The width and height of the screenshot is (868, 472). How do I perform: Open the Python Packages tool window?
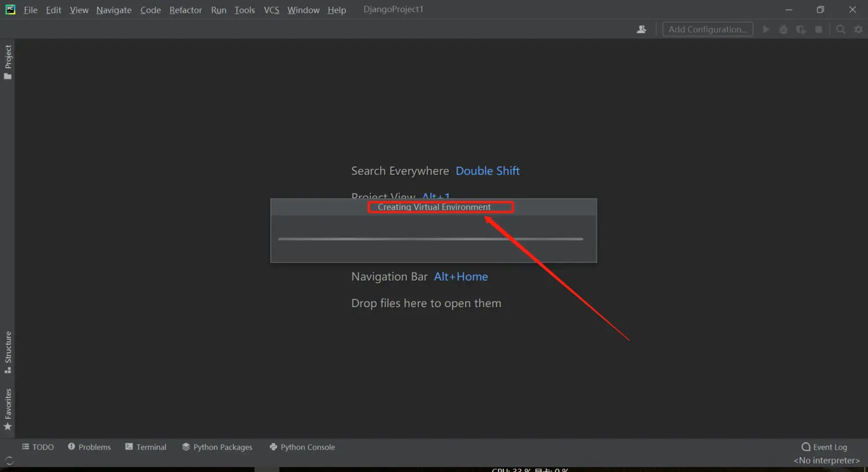point(217,447)
